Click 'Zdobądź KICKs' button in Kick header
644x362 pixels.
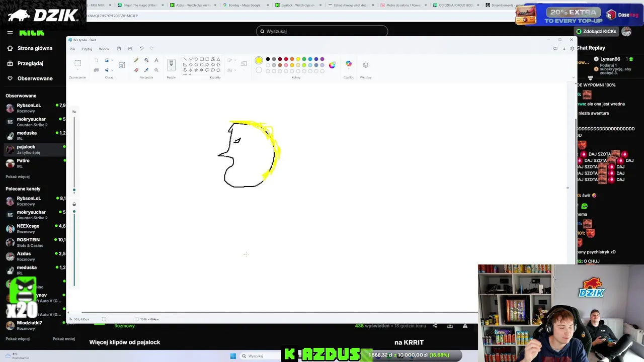click(596, 31)
